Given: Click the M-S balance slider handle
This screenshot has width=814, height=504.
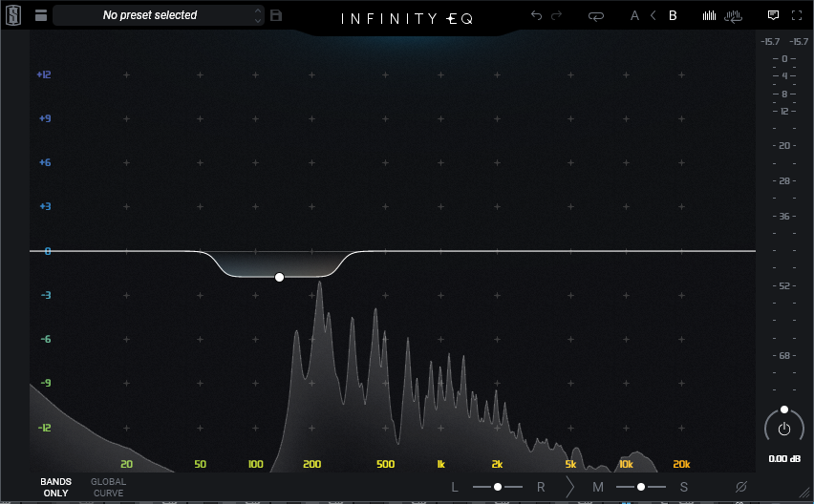Looking at the screenshot, I should [x=641, y=487].
